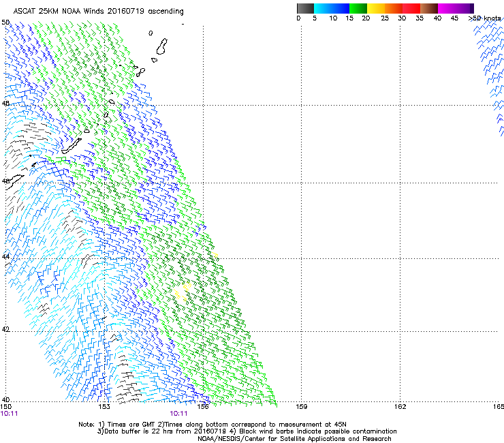This screenshot has height=443, width=504.
Task: Select the gray 0-5 knots color segment
Action: 305,8
